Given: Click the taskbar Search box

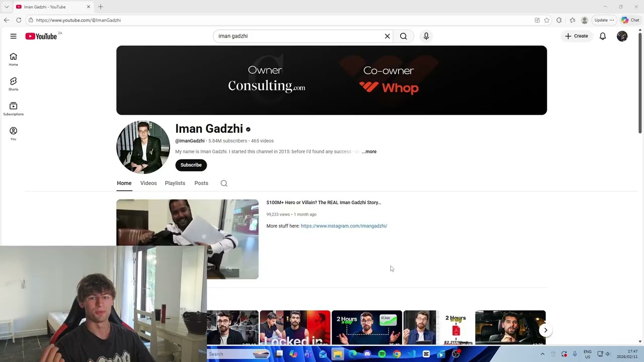Looking at the screenshot, I should click(x=239, y=354).
